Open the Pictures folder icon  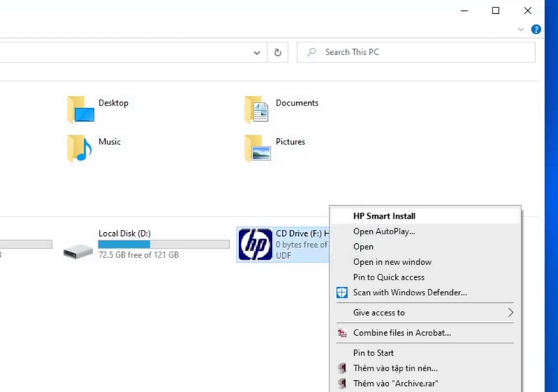point(257,148)
